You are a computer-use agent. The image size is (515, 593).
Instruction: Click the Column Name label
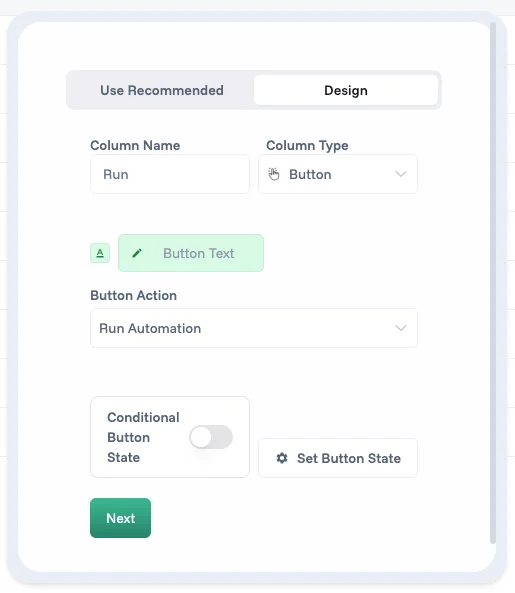click(x=135, y=145)
